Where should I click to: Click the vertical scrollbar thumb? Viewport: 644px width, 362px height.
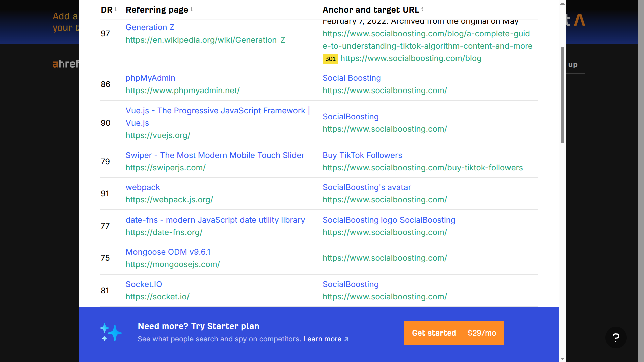coord(562,95)
